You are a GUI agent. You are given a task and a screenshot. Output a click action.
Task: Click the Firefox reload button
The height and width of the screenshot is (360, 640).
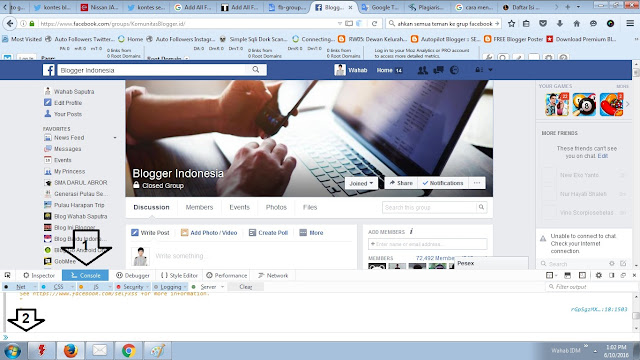click(x=374, y=24)
